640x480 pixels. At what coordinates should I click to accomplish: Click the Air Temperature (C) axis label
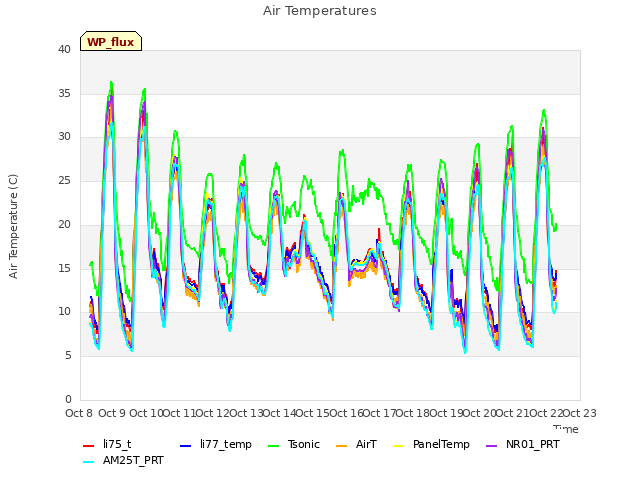(13, 227)
